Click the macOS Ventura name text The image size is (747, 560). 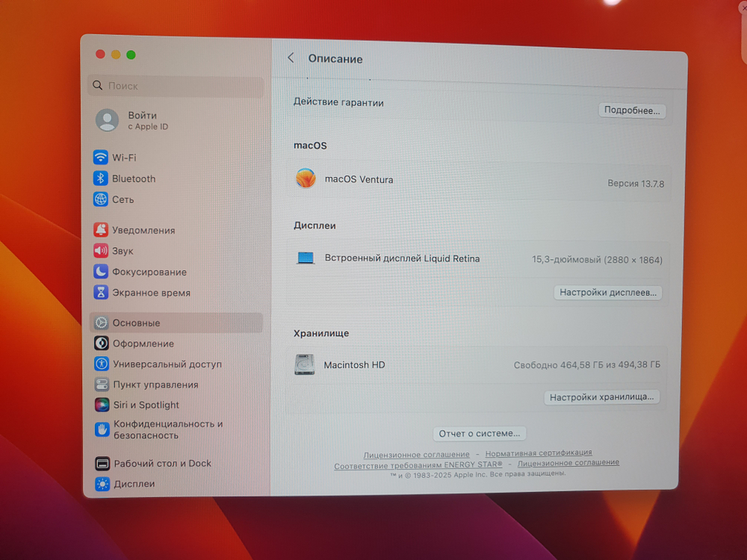[x=359, y=179]
